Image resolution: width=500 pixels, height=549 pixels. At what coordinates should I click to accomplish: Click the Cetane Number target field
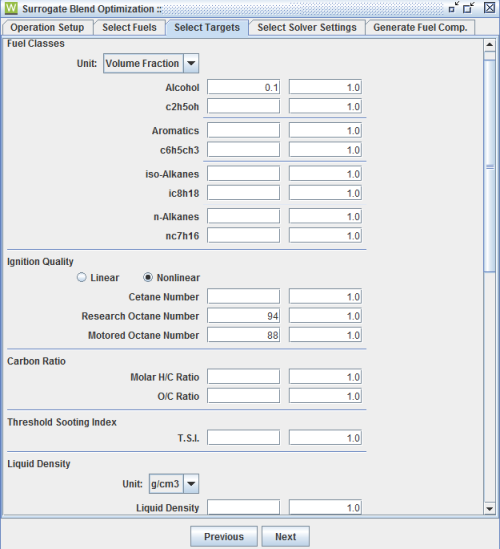243,297
